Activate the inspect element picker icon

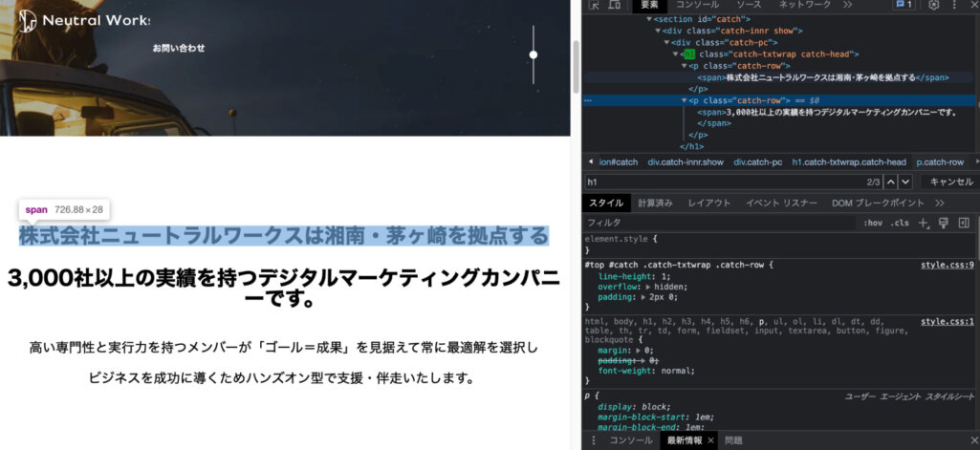pyautogui.click(x=595, y=5)
